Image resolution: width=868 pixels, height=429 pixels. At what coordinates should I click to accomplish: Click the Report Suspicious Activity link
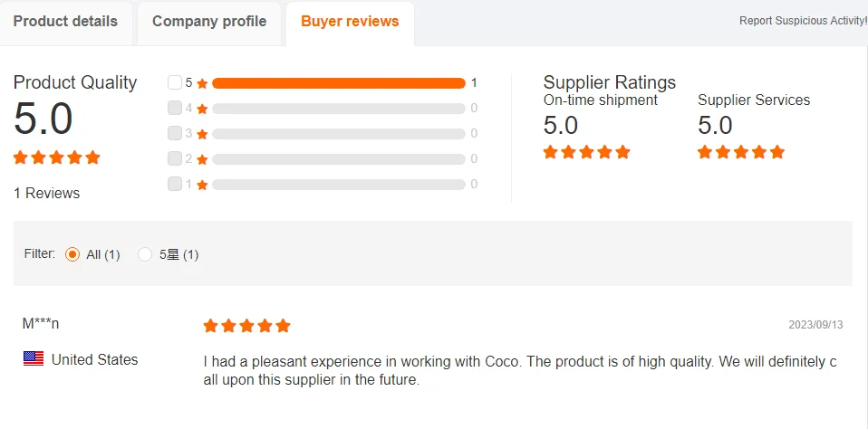803,21
